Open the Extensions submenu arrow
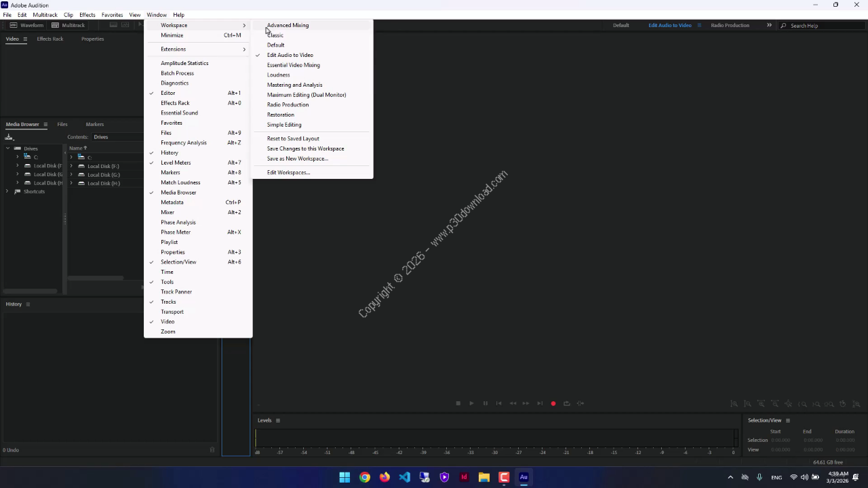This screenshot has height=488, width=868. click(x=244, y=49)
